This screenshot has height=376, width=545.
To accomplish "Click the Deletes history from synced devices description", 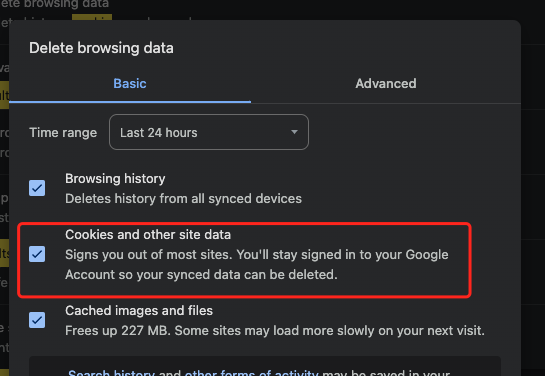I will pos(183,199).
